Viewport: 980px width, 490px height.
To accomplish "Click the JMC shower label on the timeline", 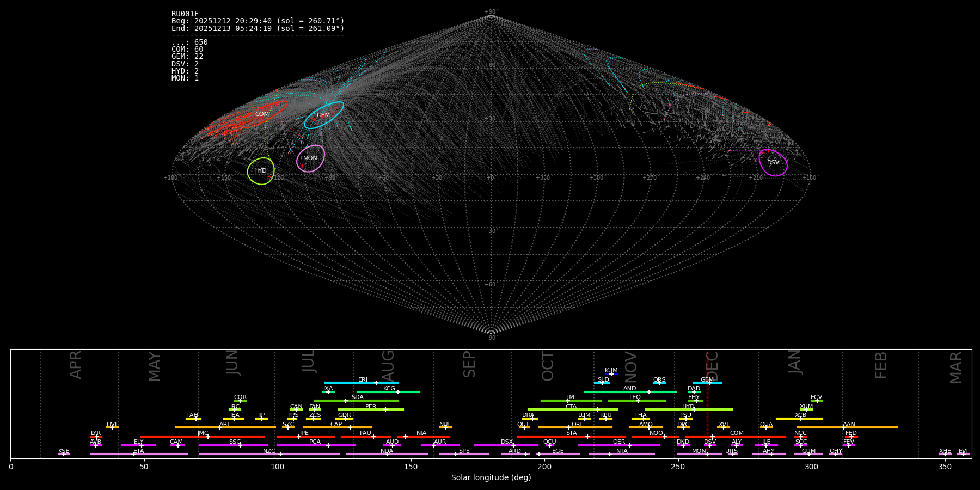I will pos(203,433).
